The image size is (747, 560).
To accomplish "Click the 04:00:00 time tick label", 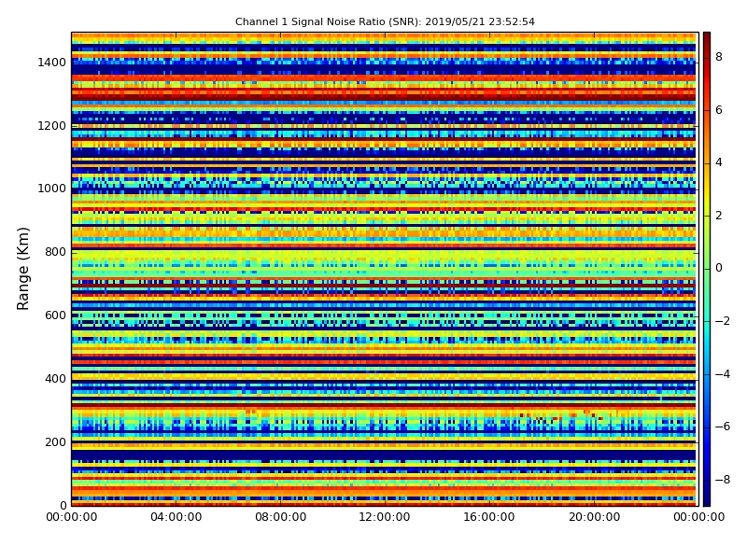I will [176, 517].
